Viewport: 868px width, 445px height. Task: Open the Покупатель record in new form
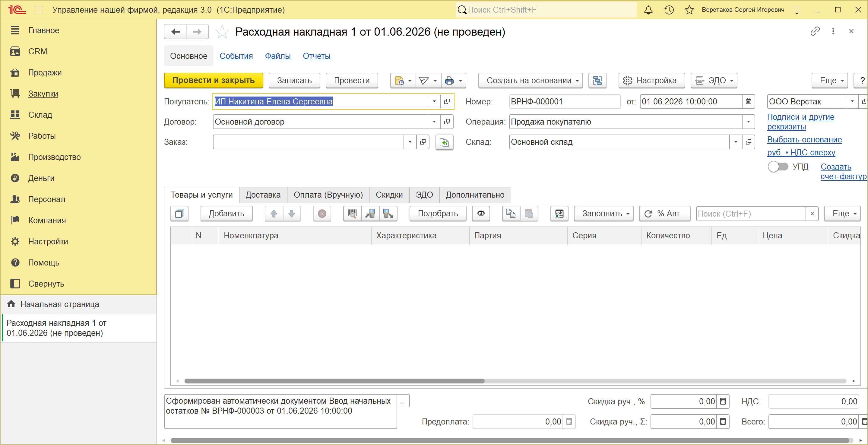coord(447,101)
